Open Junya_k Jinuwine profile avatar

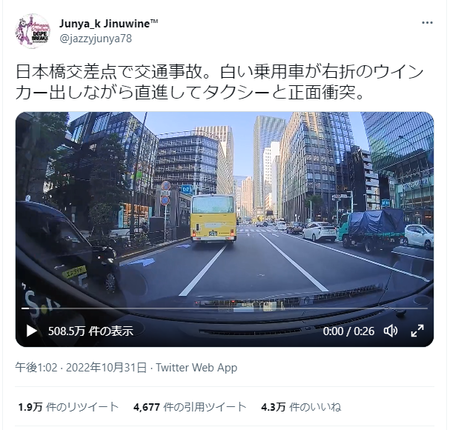32,31
